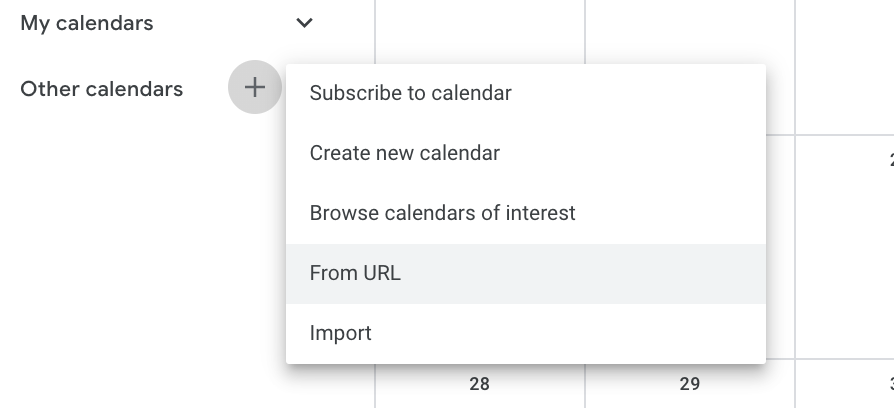The width and height of the screenshot is (894, 408).
Task: Click the Other calendars section label
Action: pos(102,89)
